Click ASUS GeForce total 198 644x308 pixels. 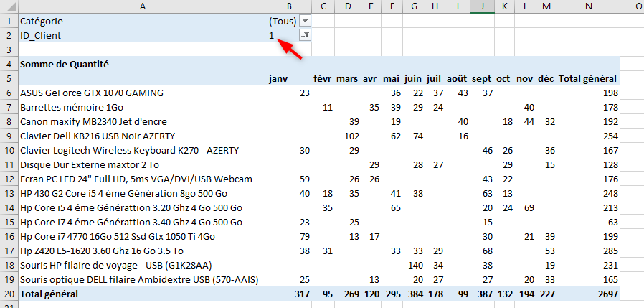tap(610, 93)
